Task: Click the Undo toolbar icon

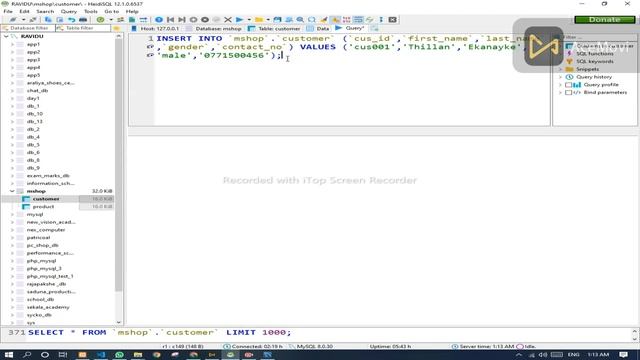Action: click(x=71, y=20)
